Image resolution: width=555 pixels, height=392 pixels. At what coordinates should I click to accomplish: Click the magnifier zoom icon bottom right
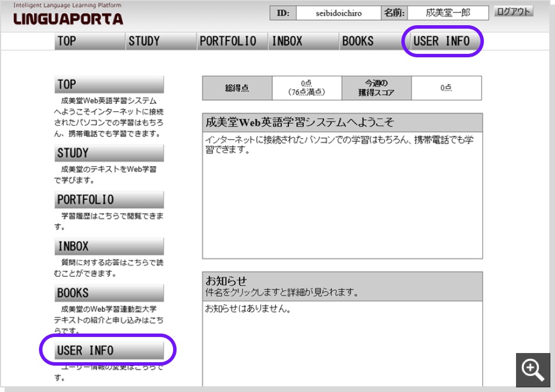(533, 370)
